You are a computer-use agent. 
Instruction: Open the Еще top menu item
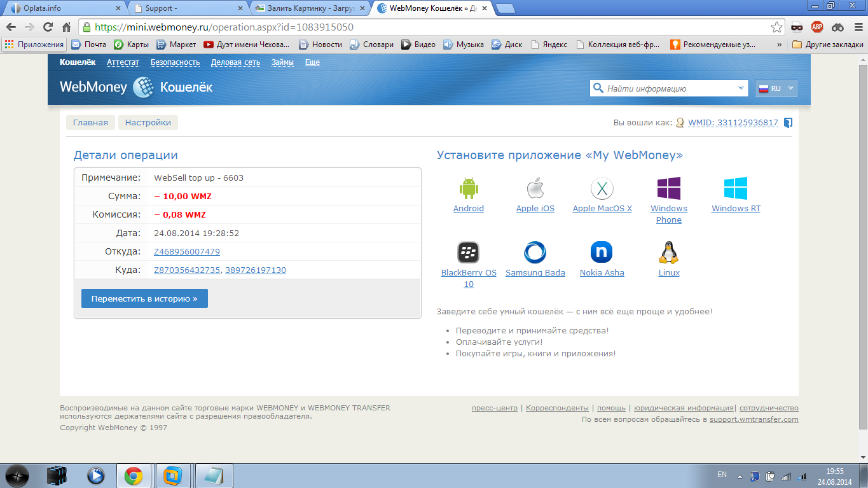(312, 62)
